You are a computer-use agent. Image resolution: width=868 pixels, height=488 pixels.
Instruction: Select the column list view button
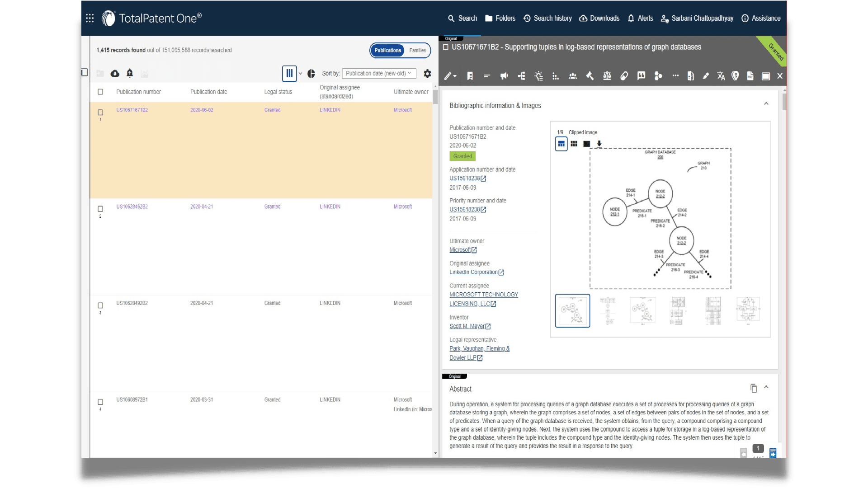point(289,73)
